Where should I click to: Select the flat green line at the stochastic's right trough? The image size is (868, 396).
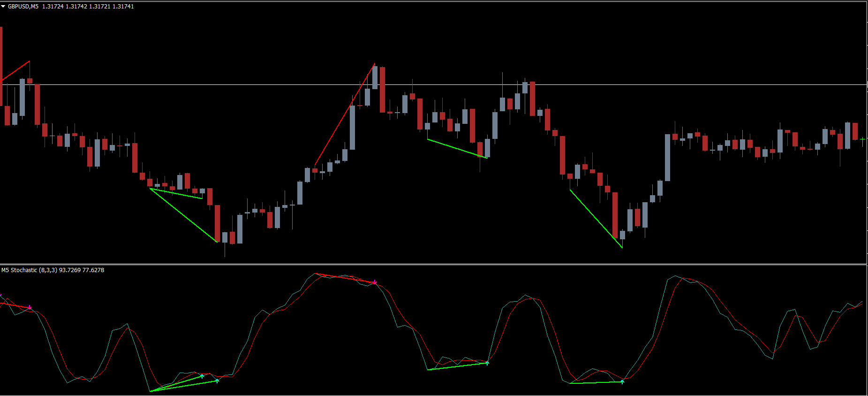[x=596, y=383]
